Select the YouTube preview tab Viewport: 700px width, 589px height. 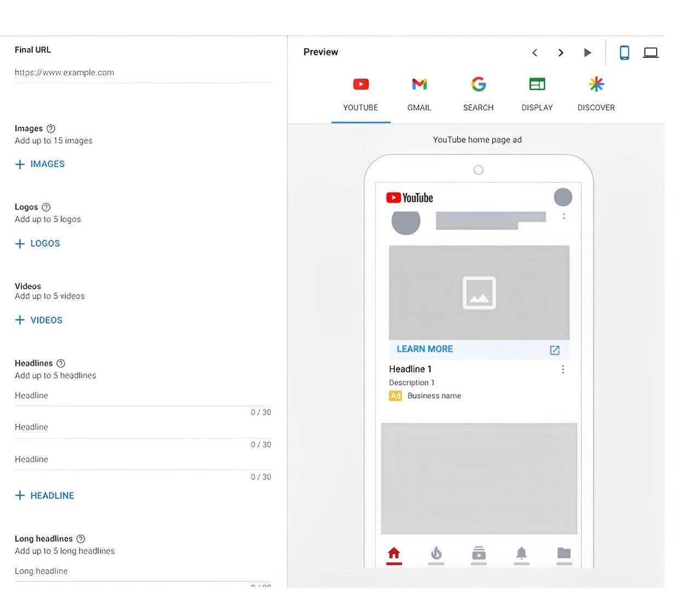pyautogui.click(x=360, y=94)
